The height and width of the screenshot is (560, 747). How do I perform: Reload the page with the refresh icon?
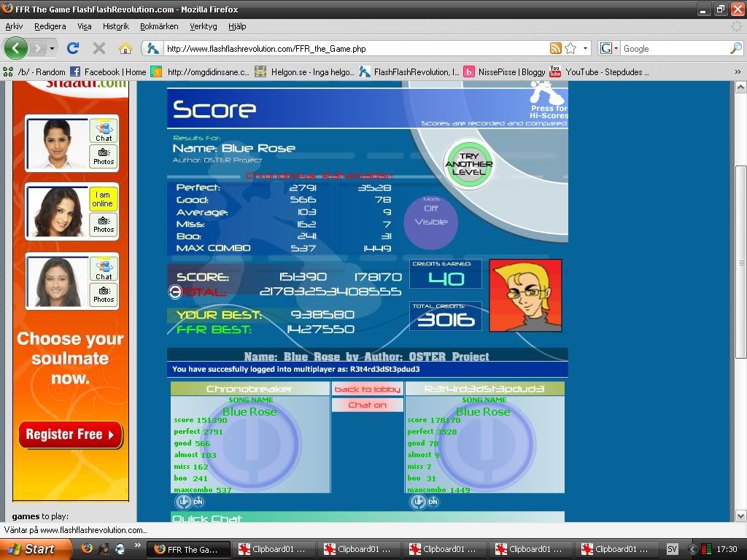tap(72, 49)
